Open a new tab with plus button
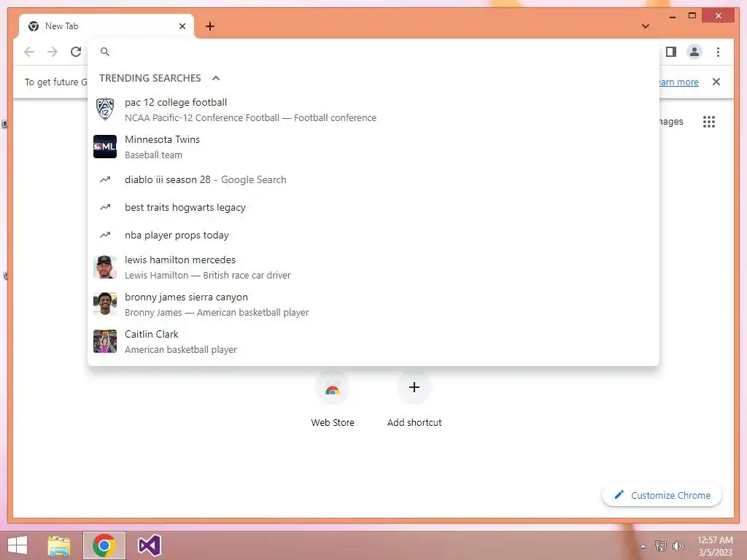Viewport: 747px width, 560px height. 210,26
